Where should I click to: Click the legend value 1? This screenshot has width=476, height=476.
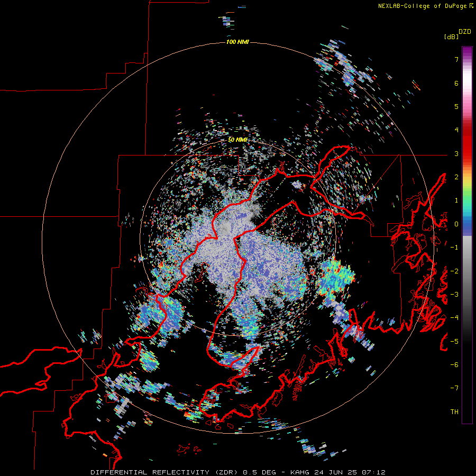[x=456, y=200]
